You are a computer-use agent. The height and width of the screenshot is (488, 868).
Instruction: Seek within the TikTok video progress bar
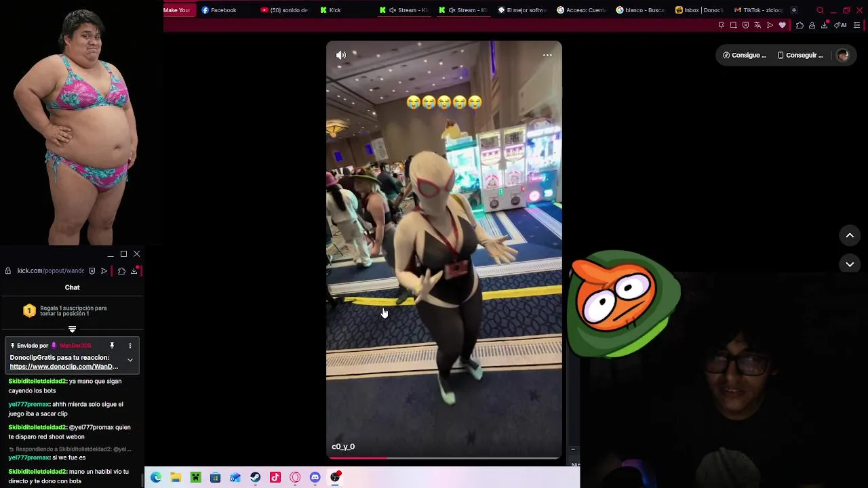point(444,458)
